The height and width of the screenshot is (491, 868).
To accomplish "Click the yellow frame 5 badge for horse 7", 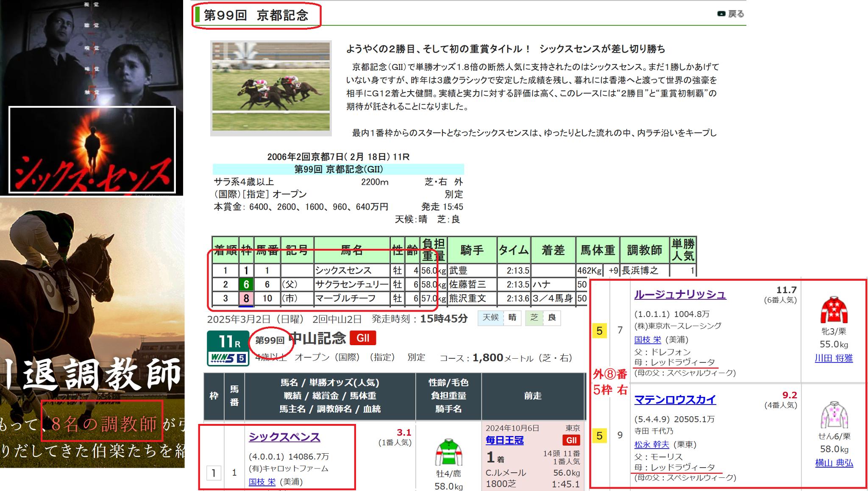I will [599, 331].
